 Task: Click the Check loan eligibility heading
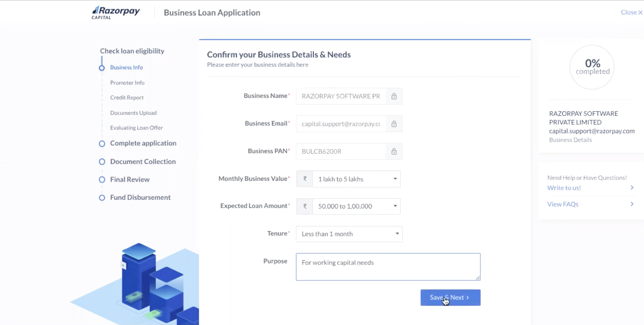pos(132,51)
